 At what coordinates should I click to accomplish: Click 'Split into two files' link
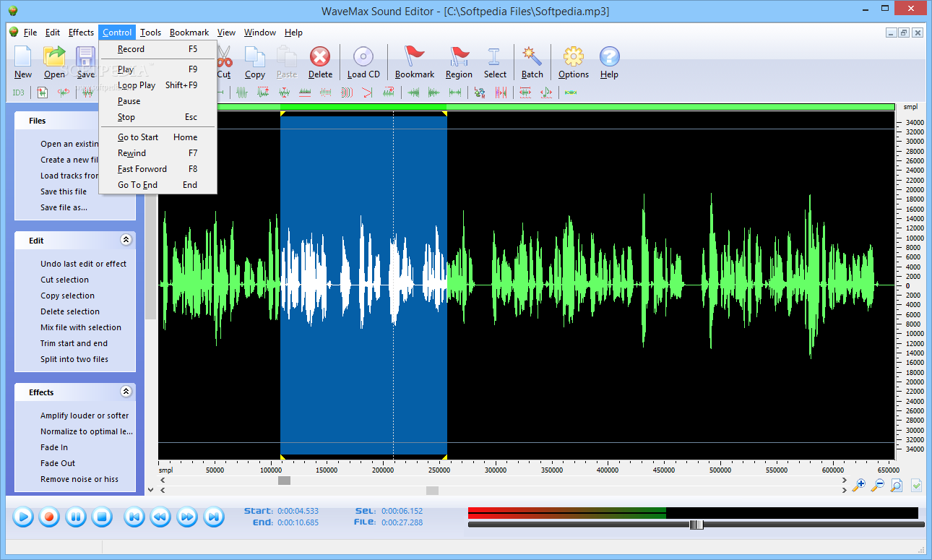[x=74, y=359]
